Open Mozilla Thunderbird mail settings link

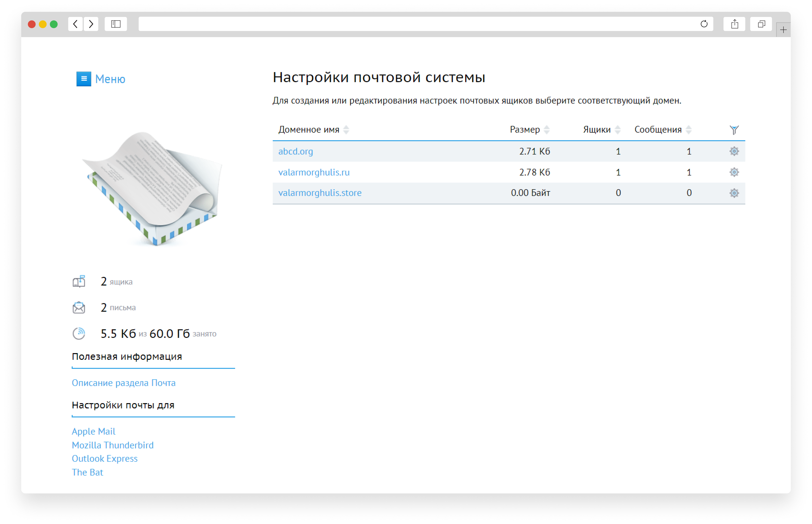click(x=113, y=445)
